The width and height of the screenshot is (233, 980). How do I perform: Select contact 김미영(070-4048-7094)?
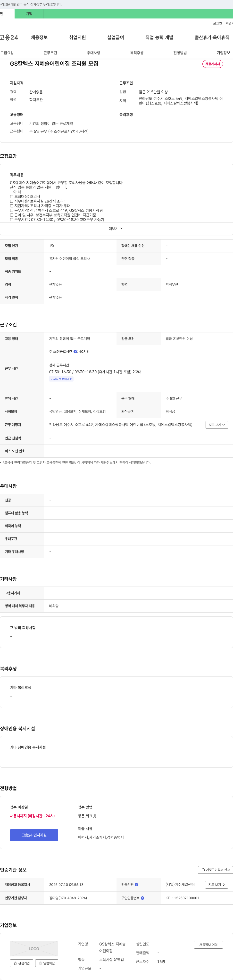tap(68, 898)
